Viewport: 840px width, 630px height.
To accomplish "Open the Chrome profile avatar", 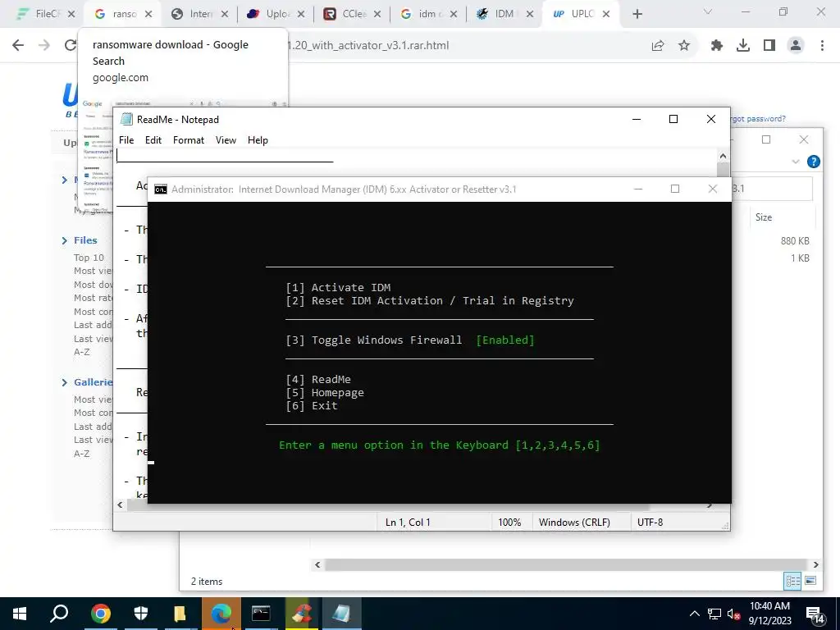I will (x=796, y=46).
